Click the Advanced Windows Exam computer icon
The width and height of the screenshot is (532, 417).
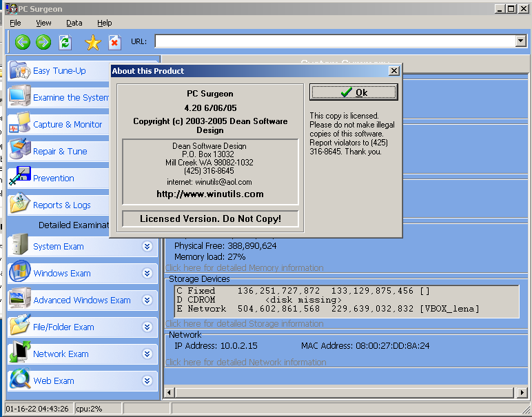[20, 298]
